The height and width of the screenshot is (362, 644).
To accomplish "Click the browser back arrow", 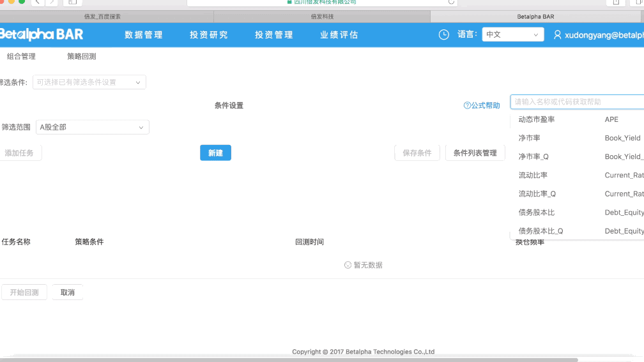I will [37, 2].
